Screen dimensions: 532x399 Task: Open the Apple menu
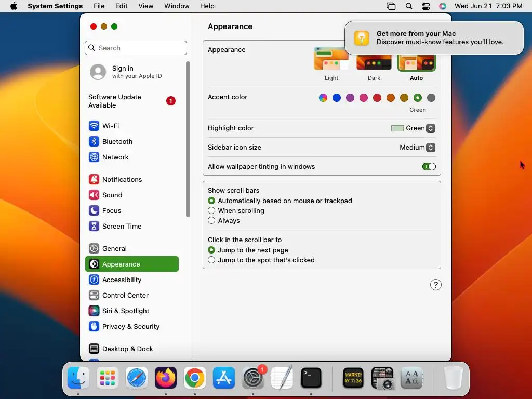point(14,6)
